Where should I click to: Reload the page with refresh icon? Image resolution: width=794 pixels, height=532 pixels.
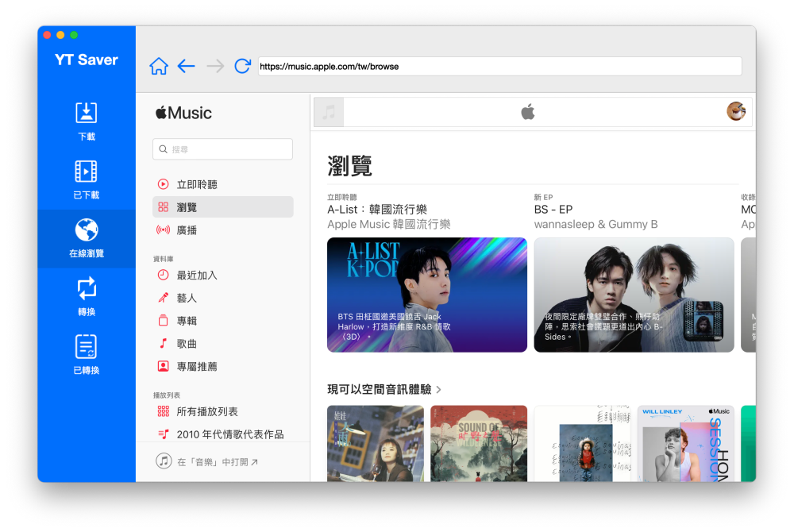tap(242, 66)
